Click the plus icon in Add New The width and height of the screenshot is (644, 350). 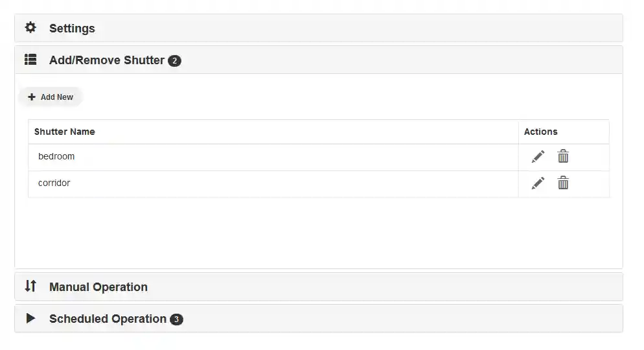coord(32,97)
